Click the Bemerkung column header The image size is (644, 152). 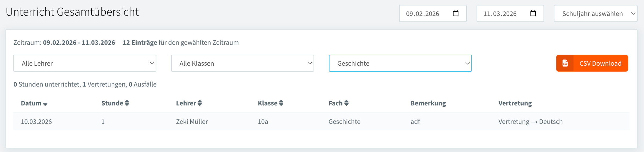pyautogui.click(x=428, y=103)
